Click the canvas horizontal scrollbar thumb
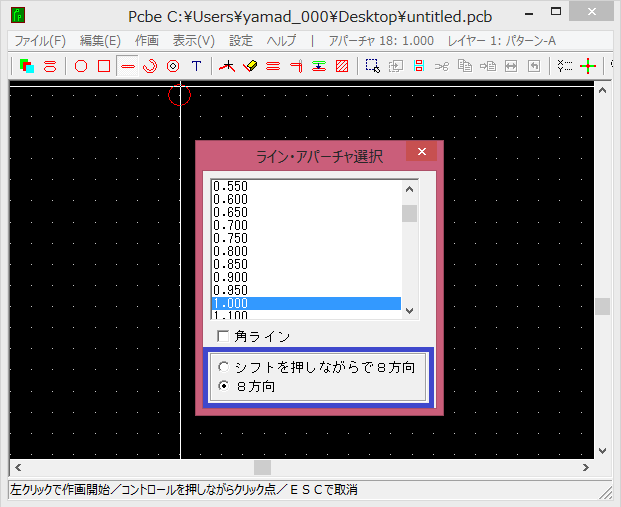The width and height of the screenshot is (621, 507). pos(262,467)
